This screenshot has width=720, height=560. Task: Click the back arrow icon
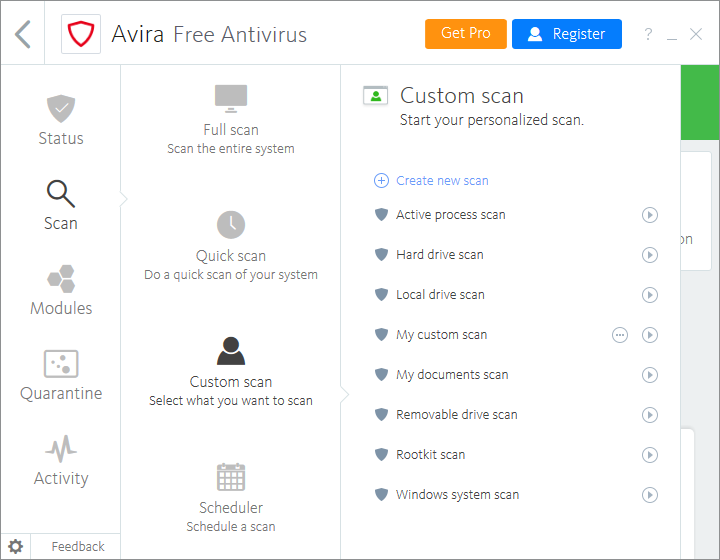pyautogui.click(x=23, y=34)
